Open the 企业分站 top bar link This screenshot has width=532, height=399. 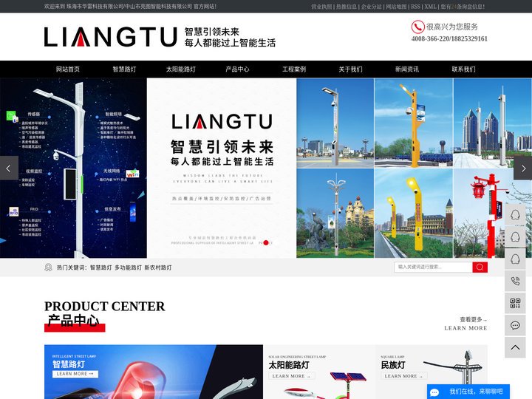point(371,7)
